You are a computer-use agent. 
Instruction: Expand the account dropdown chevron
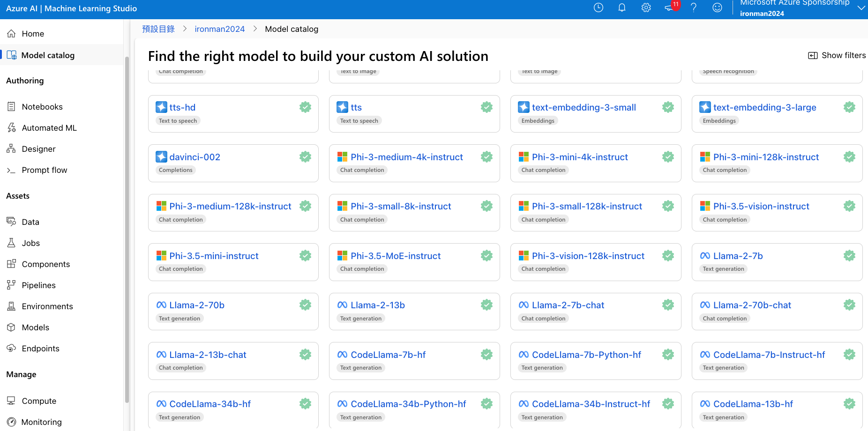pos(861,7)
